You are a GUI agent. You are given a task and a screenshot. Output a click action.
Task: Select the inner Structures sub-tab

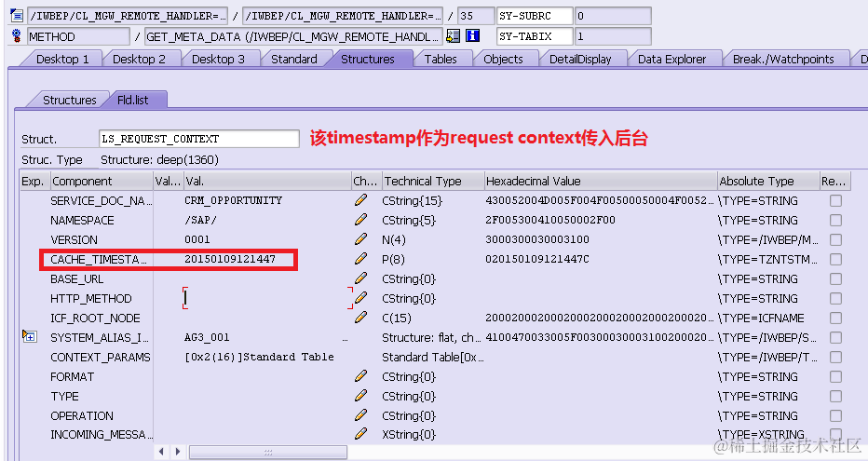pyautogui.click(x=69, y=100)
